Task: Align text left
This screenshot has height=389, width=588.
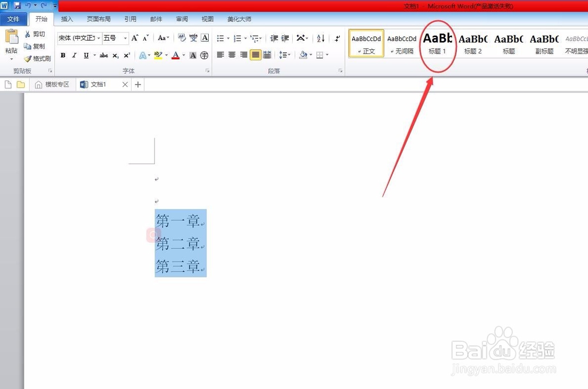Action: coord(220,55)
